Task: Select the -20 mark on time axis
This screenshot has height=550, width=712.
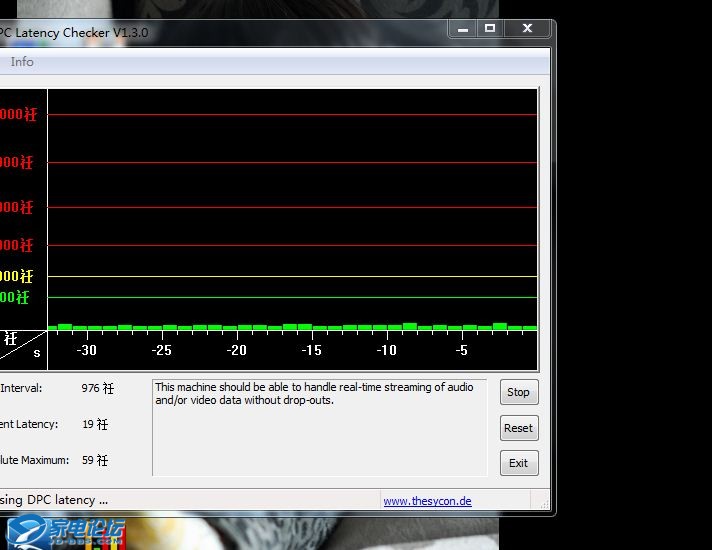Action: coord(236,350)
